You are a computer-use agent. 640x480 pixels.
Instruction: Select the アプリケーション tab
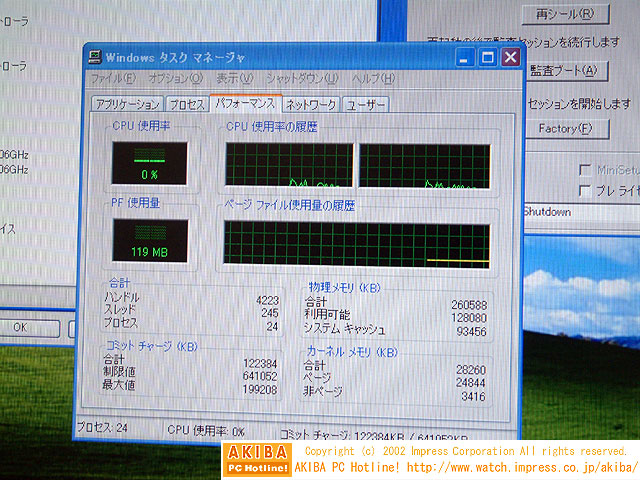(x=126, y=104)
